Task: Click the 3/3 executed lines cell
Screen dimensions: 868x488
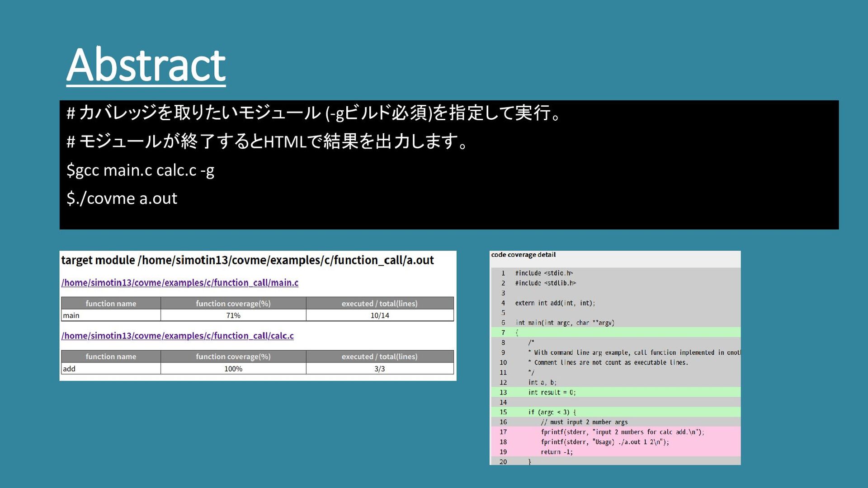Action: pos(380,369)
